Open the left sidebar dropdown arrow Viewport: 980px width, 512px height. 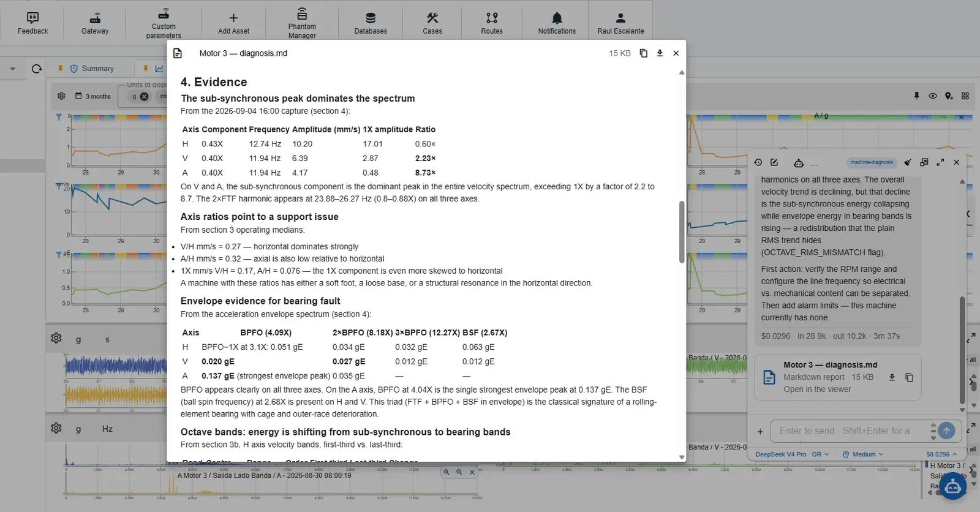coord(12,69)
